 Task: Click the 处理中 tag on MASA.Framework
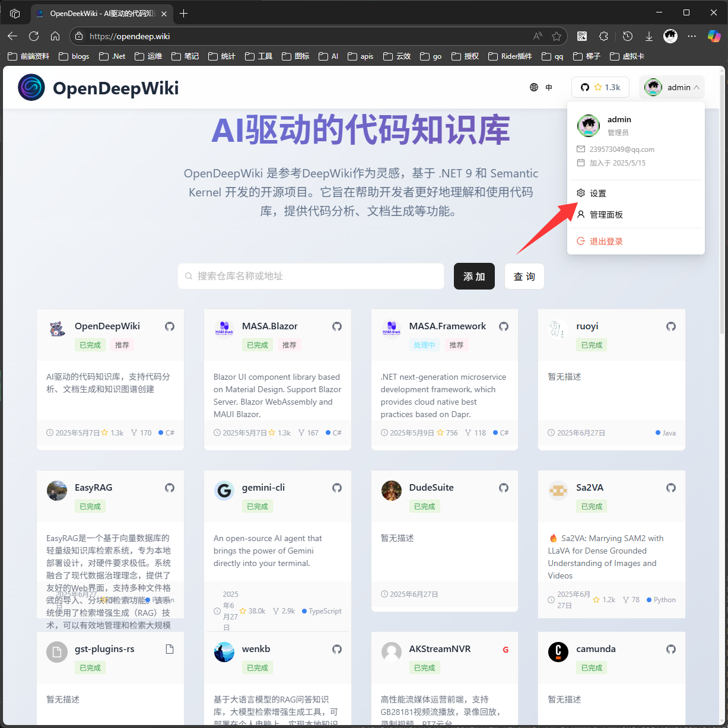click(425, 345)
